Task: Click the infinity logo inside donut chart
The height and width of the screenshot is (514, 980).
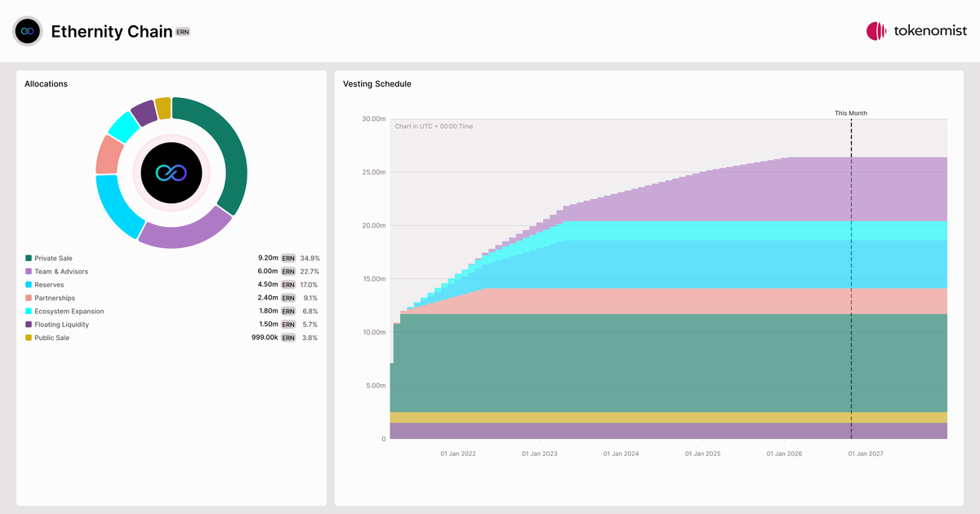Action: click(171, 173)
